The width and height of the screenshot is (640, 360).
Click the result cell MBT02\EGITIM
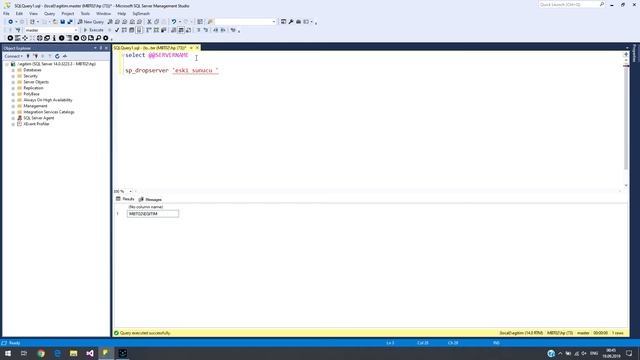tap(153, 214)
